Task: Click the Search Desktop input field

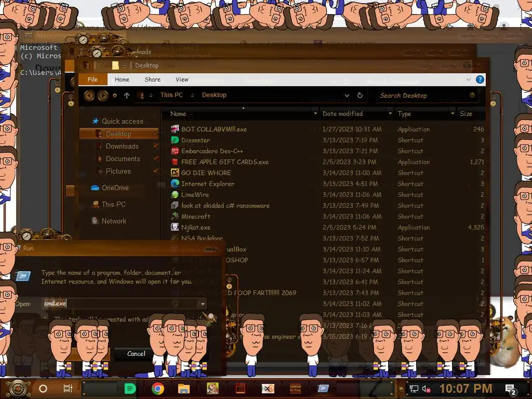Action: 424,96
